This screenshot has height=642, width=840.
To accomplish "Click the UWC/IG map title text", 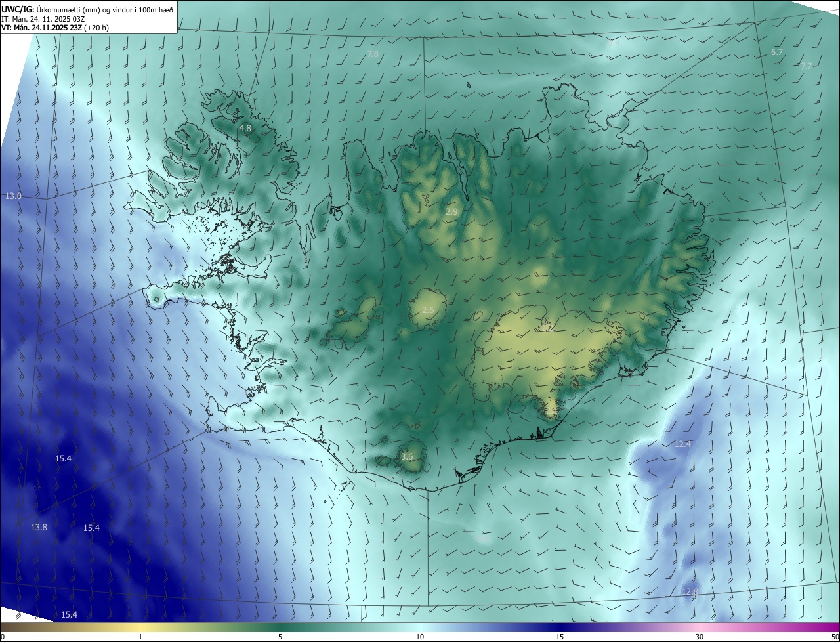I will 87,9.
